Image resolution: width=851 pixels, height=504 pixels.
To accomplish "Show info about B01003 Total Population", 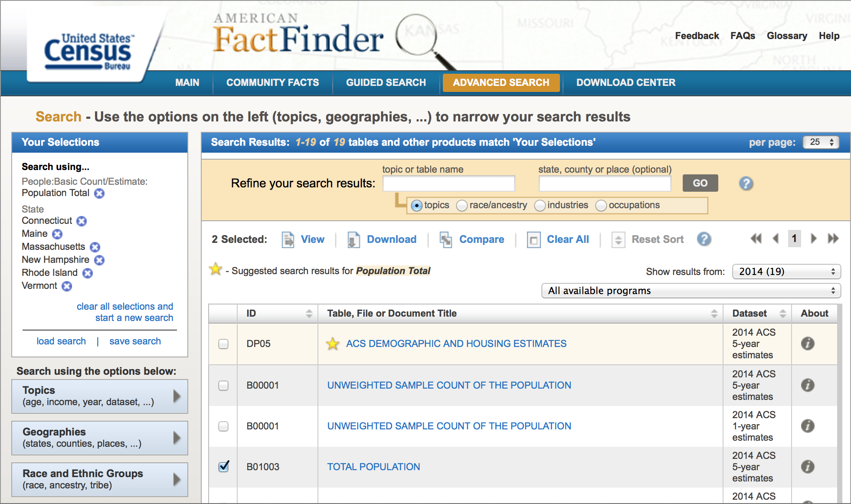I will [x=808, y=467].
